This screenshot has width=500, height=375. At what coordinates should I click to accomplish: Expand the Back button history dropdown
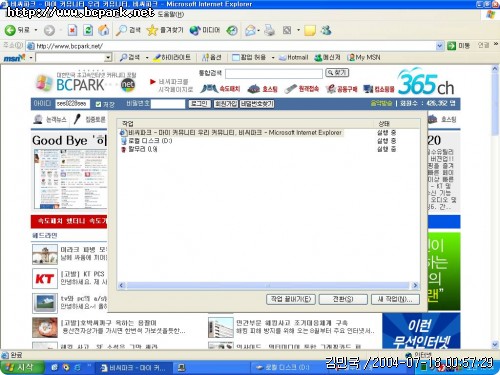36,30
